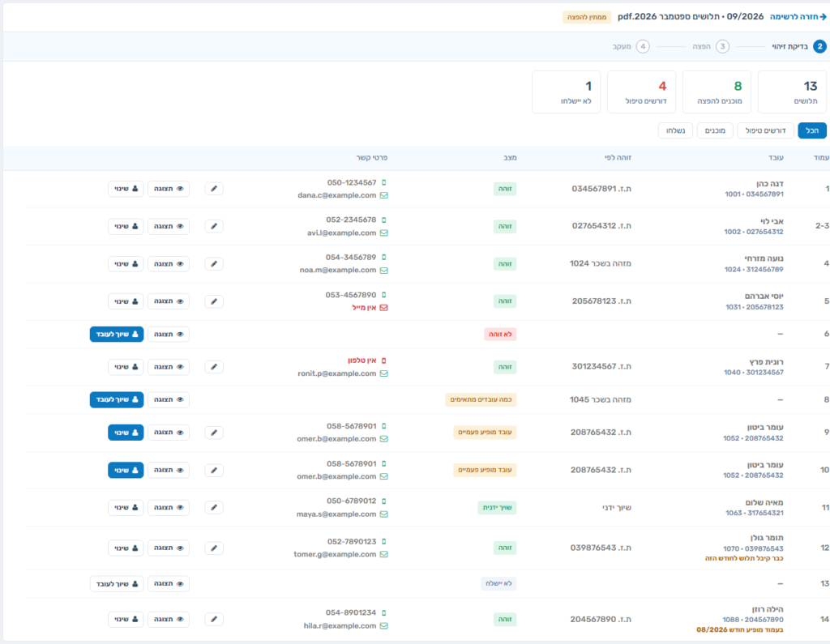
Task: Select the מוכנים filter tab
Action: tap(715, 130)
